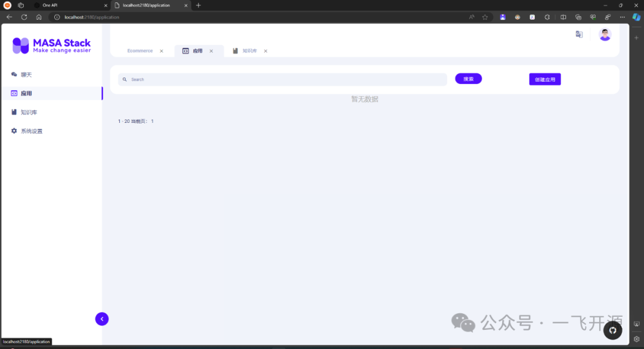Open the browser tab actions icon
644x349 pixels.
coord(21,5)
